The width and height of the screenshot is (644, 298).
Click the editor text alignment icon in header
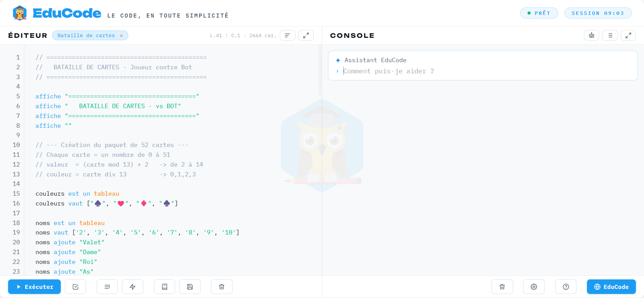point(288,35)
